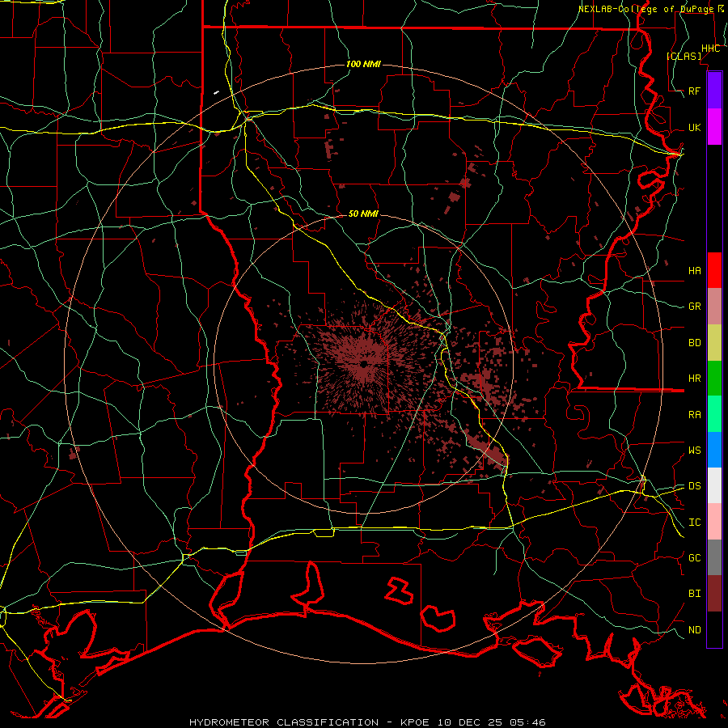Click the 'BD' legend label
Screen dimensions: 728x728
coord(694,343)
